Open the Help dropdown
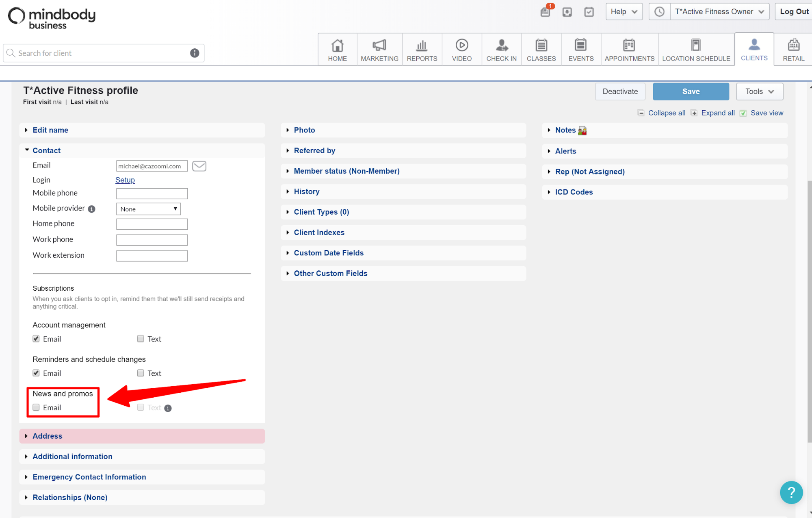Viewport: 812px width, 518px height. click(x=624, y=12)
